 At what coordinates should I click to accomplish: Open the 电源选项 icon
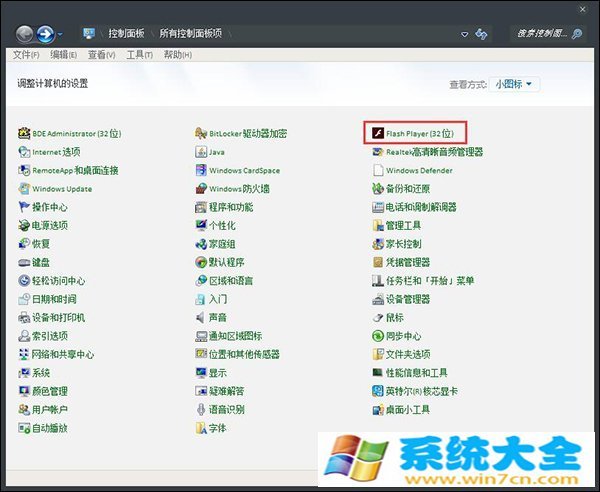click(x=24, y=225)
